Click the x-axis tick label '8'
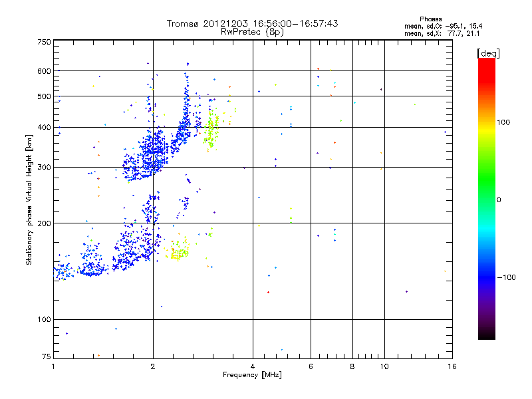This screenshot has height=399, width=532. pyautogui.click(x=352, y=366)
